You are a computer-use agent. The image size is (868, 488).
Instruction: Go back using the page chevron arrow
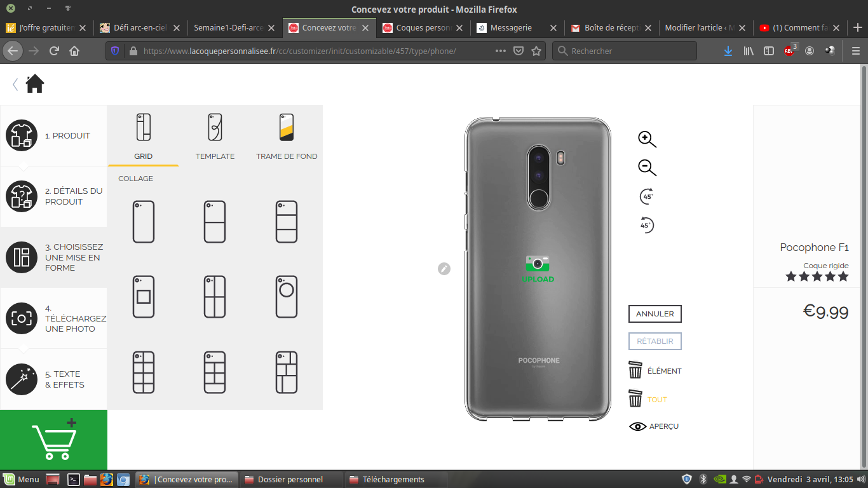(15, 84)
